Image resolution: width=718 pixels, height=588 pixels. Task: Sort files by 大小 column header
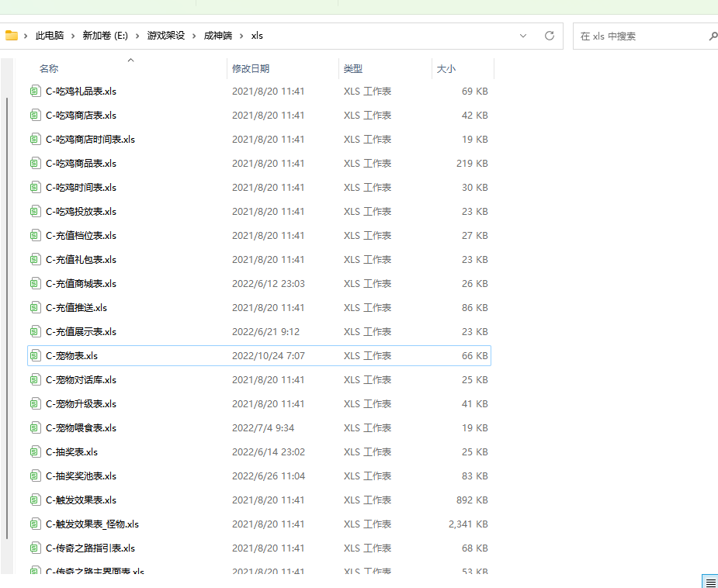click(x=446, y=68)
